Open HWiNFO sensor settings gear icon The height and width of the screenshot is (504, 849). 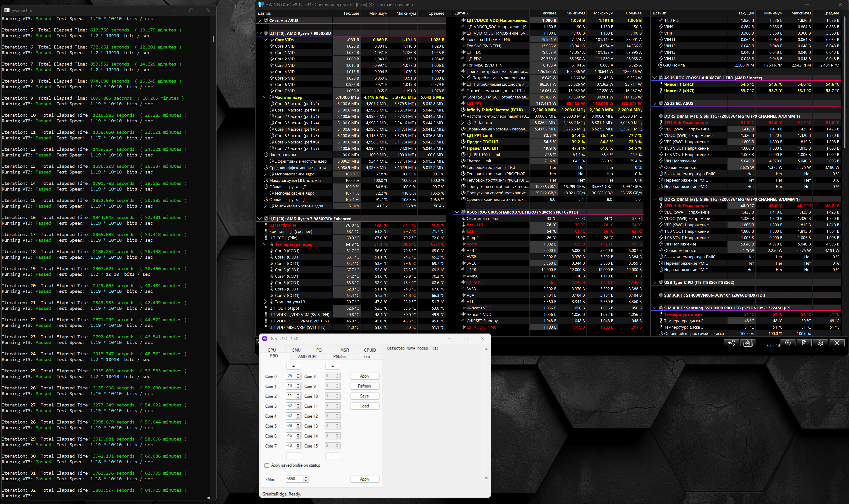820,343
